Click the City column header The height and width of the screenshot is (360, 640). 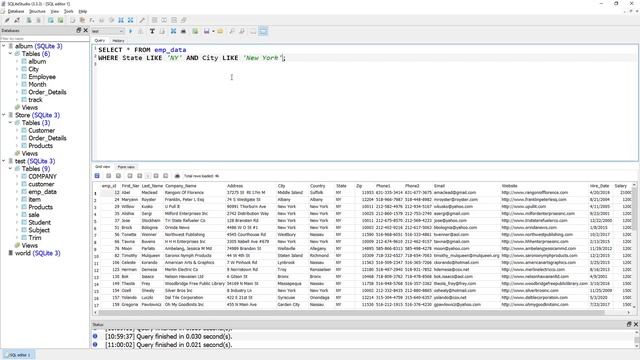(291, 186)
